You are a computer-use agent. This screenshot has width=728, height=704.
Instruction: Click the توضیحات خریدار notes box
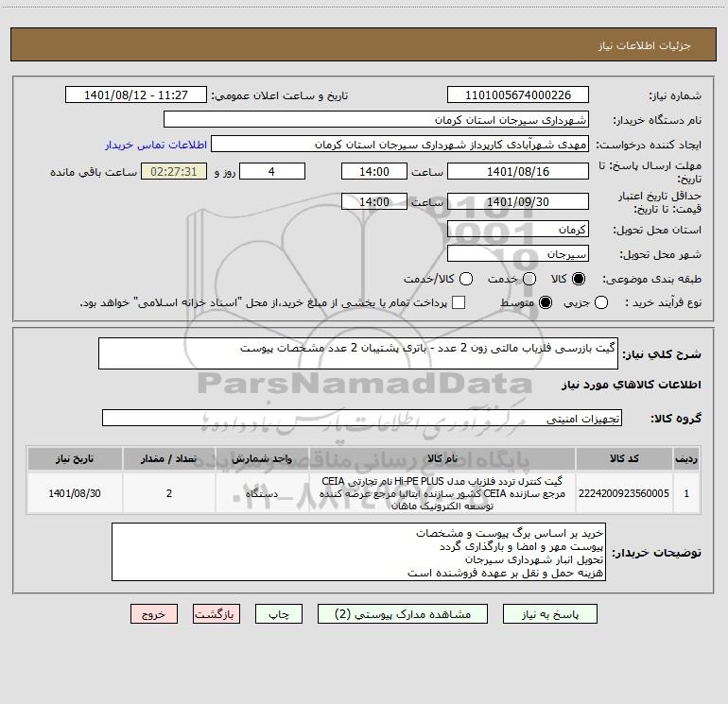(358, 552)
